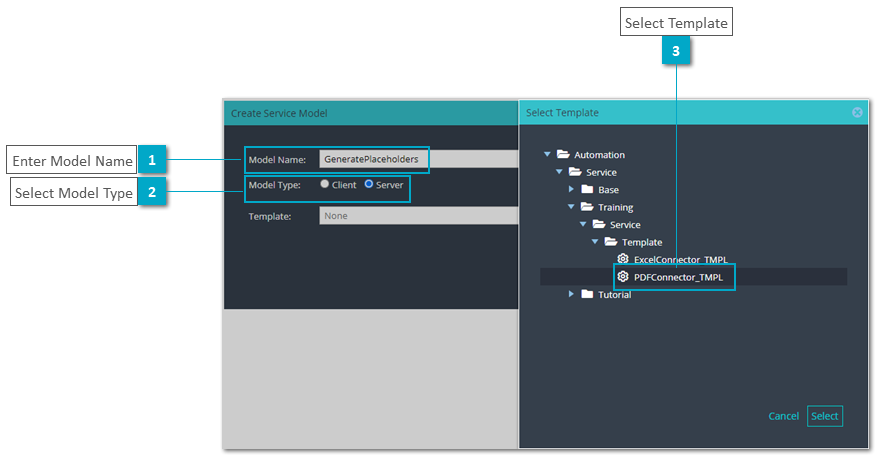Screen dimensions: 878x458
Task: Click the Select button
Action: 825,416
